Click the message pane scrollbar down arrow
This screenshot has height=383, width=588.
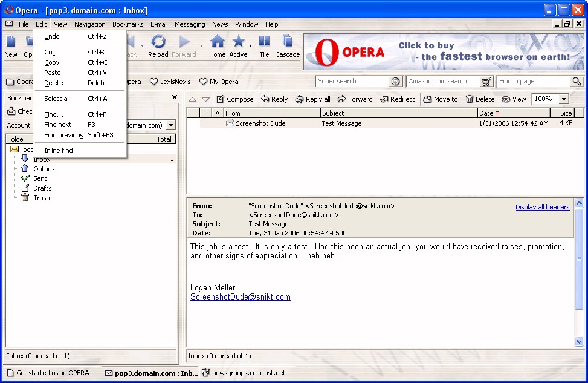pyautogui.click(x=579, y=341)
